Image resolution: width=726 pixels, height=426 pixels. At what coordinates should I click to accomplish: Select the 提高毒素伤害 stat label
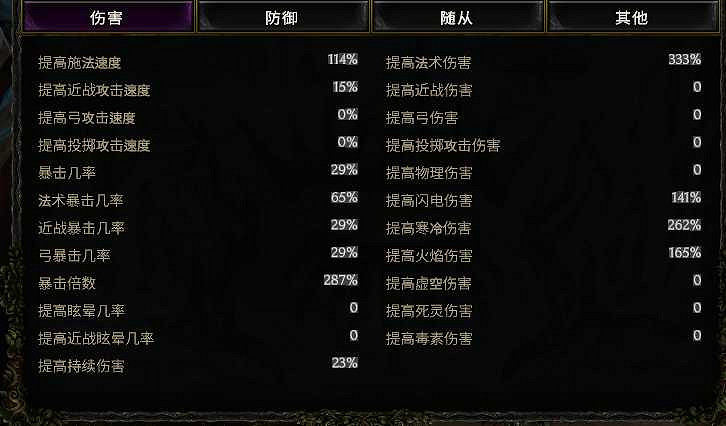pos(429,338)
